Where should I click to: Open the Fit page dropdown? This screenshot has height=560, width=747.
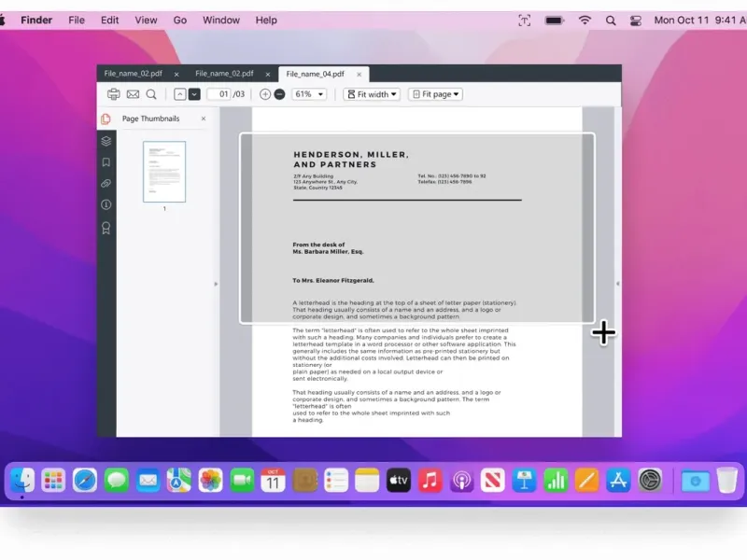click(436, 94)
